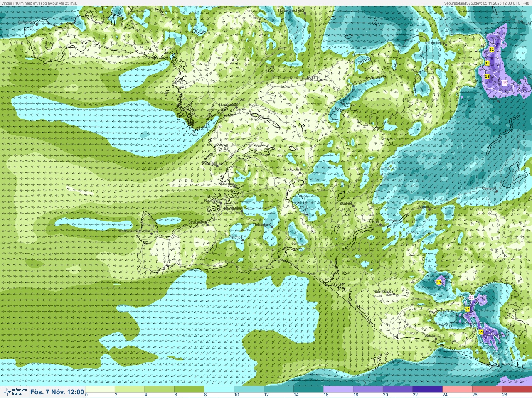Select the 24–26 m/s pink legend swatch
Screen dimensions: 532x398
(x=457, y=389)
